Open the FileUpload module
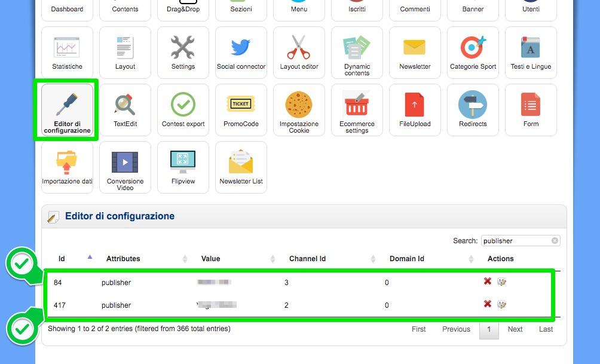Screen dimensions: 600x364 coord(415,110)
